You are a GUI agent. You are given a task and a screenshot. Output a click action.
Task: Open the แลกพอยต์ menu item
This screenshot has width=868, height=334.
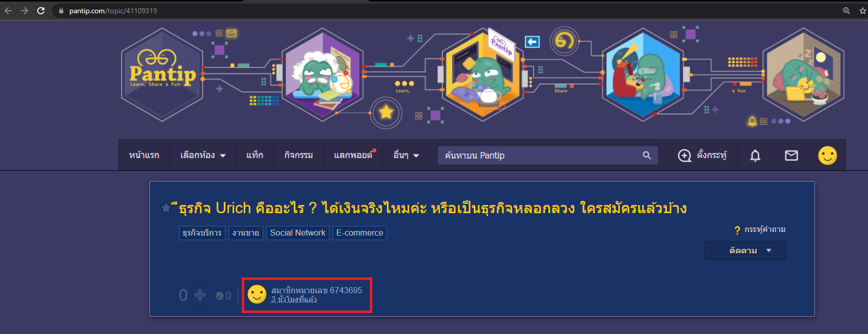pyautogui.click(x=353, y=155)
